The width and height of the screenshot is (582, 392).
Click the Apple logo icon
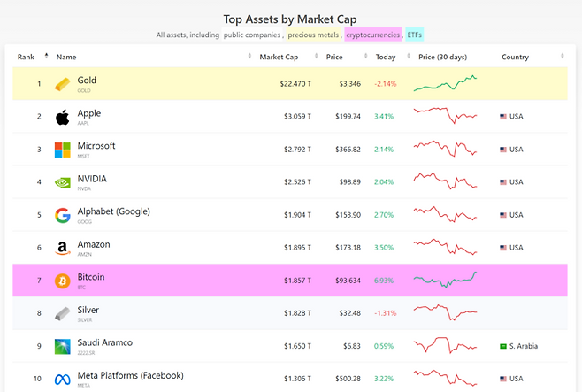62,117
